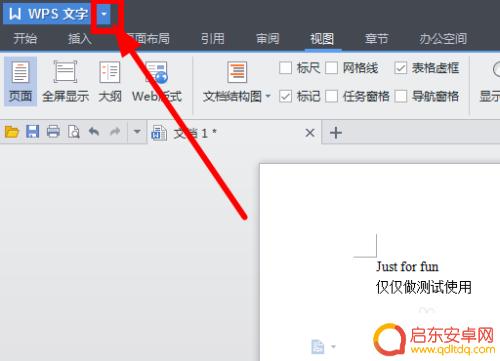Viewport: 500px width, 361px height.
Task: Select the 视图 tab
Action: 322,39
